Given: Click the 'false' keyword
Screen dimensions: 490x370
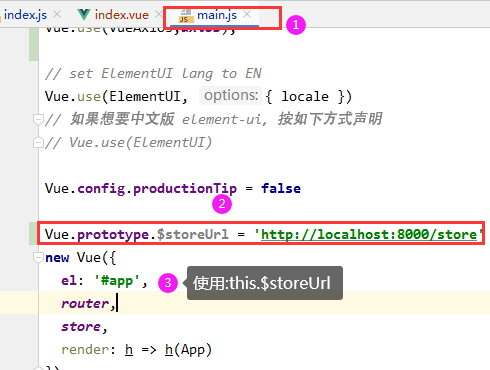Looking at the screenshot, I should (281, 189).
